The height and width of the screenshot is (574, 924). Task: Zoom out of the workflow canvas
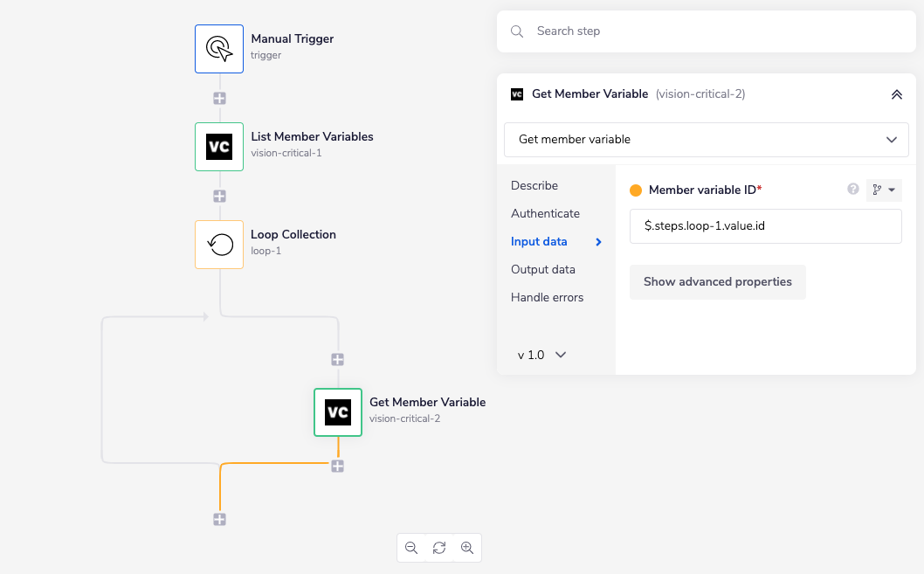tap(411, 548)
